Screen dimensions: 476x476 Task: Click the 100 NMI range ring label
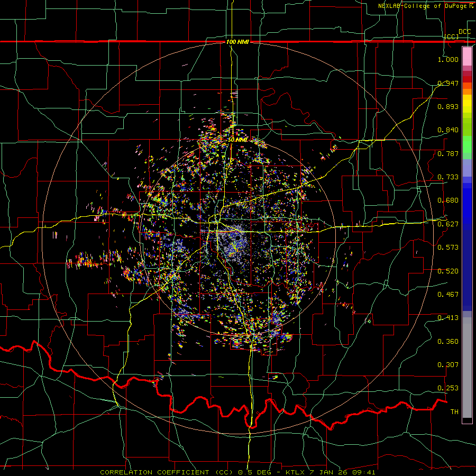(x=237, y=42)
